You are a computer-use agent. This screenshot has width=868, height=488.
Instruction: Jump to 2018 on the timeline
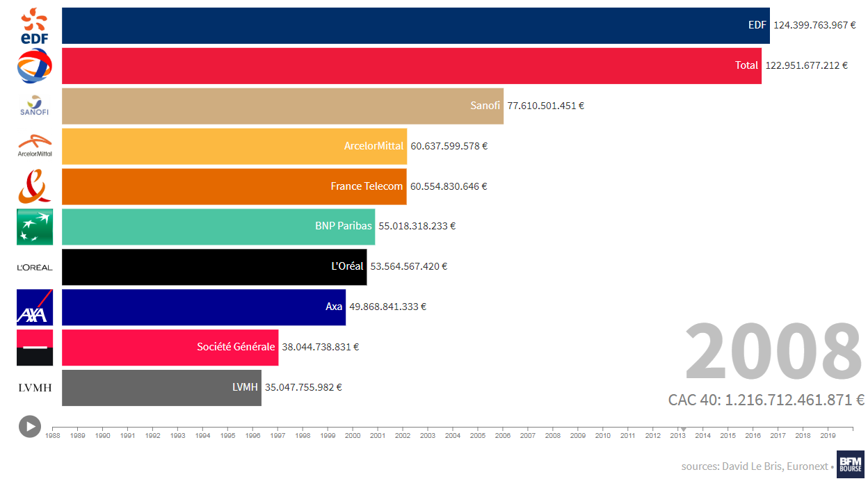[x=803, y=435]
